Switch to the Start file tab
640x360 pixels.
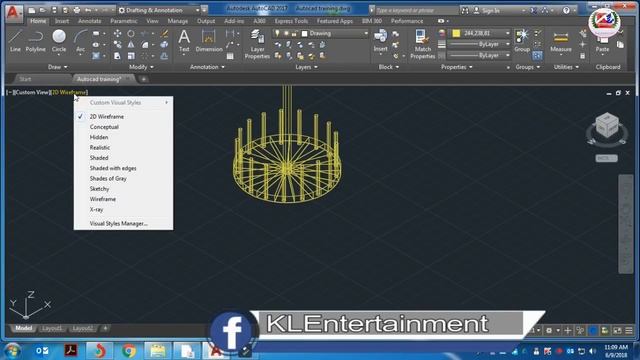pyautogui.click(x=25, y=79)
